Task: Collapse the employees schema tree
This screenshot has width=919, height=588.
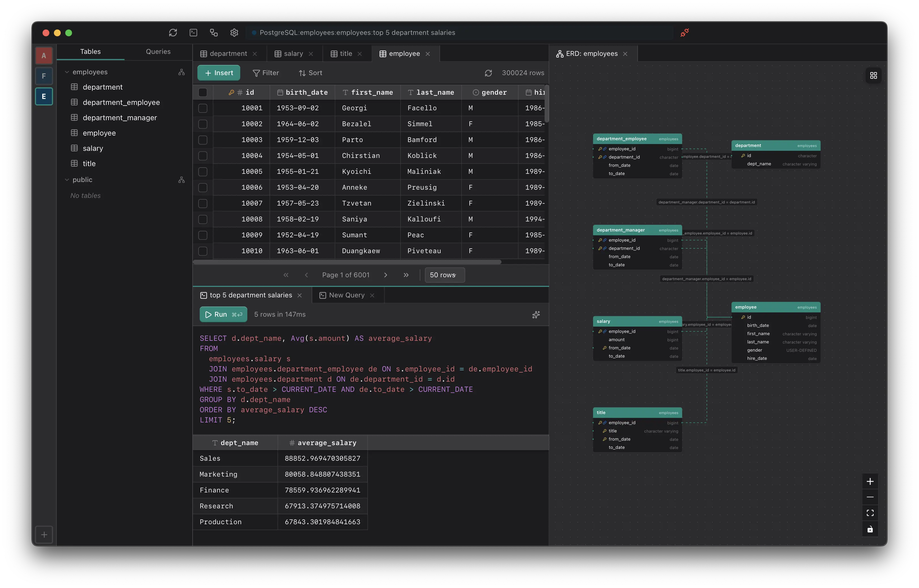Action: pos(67,72)
